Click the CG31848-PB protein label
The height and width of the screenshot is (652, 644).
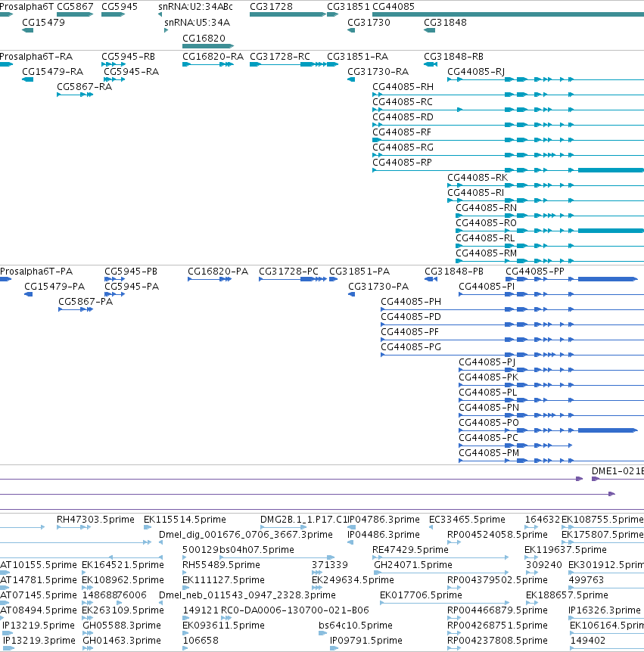[x=454, y=272]
